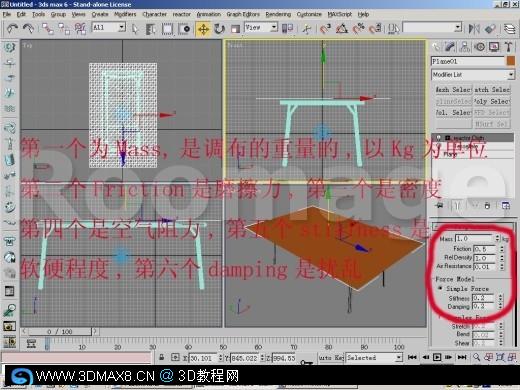Open the File menu
The height and width of the screenshot is (390, 520).
click(x=7, y=14)
